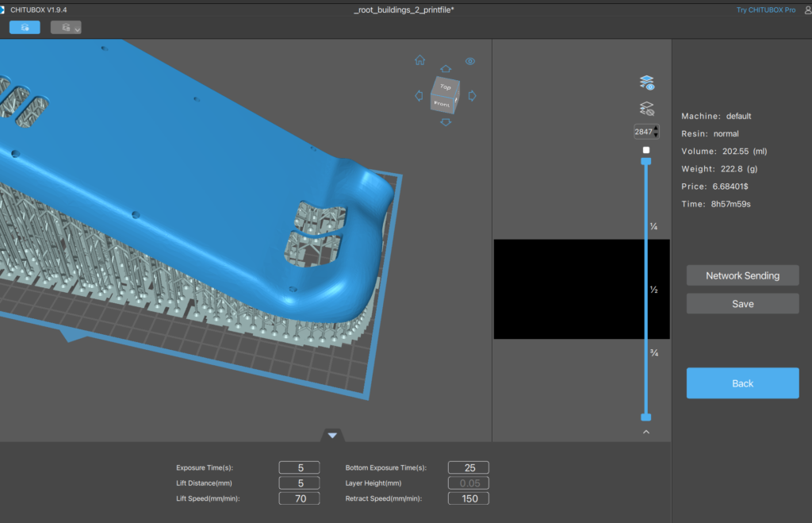Toggle the hide-layers icon with the crossed-out eye
Viewport: 812px width, 523px height.
(x=646, y=109)
